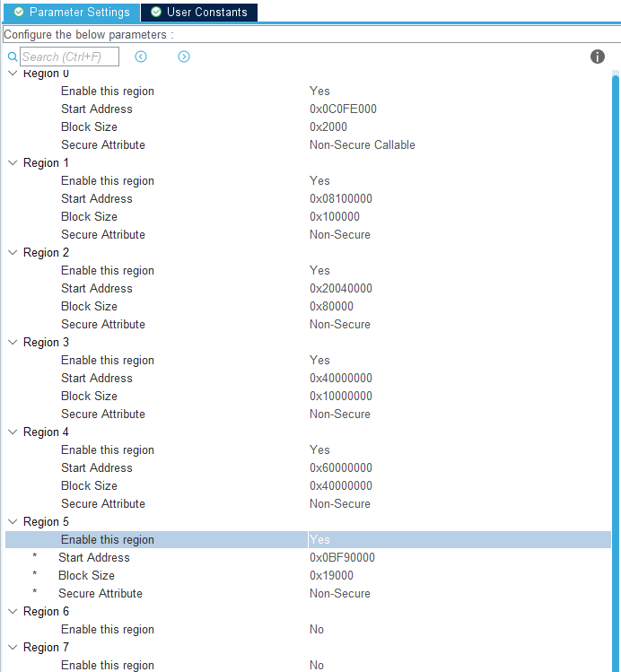
Task: Collapse the Region 2 group
Action: (x=13, y=252)
